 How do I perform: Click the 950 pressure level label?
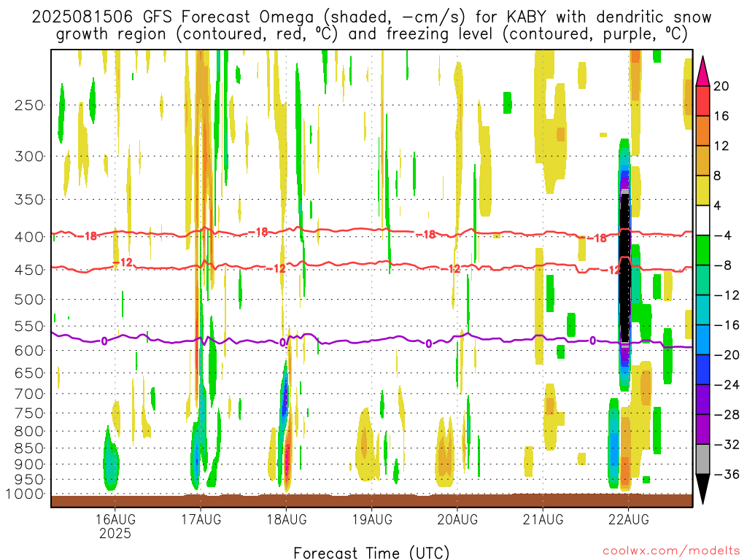coord(29,480)
